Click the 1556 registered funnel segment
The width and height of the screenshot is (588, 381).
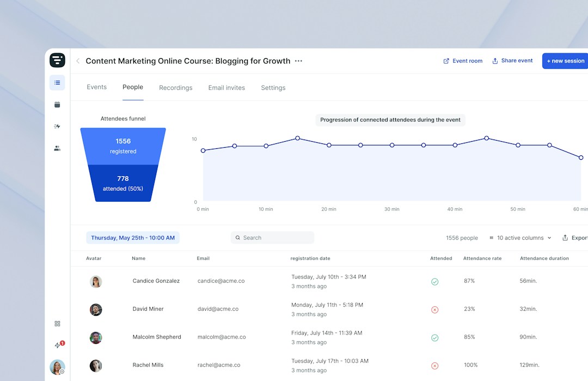pyautogui.click(x=123, y=146)
